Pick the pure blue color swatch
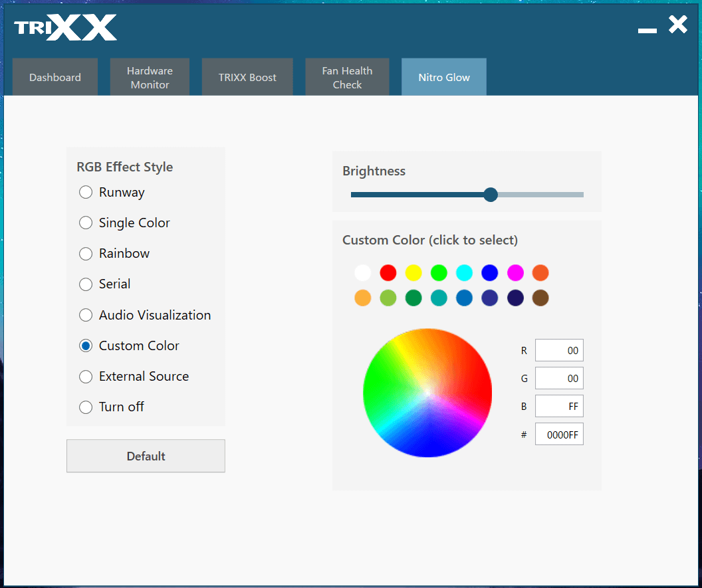 point(490,272)
